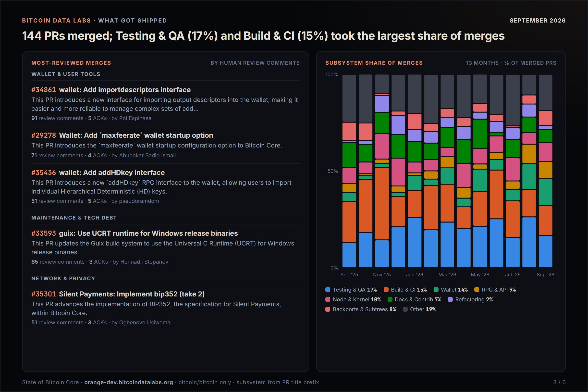Click the Build & CI legend color swatch

[x=386, y=290]
